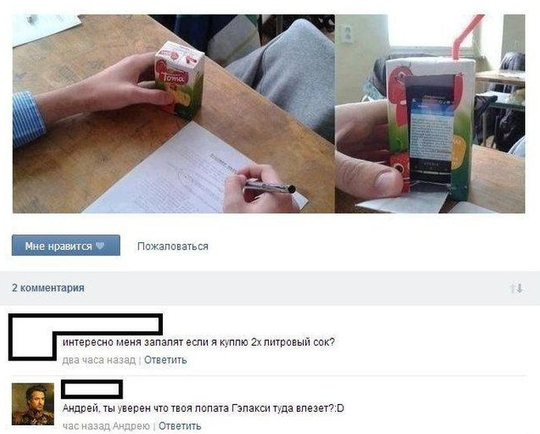Reply to the comment about 2-liter juice
Screen dimensions: 540x434
coord(165,360)
